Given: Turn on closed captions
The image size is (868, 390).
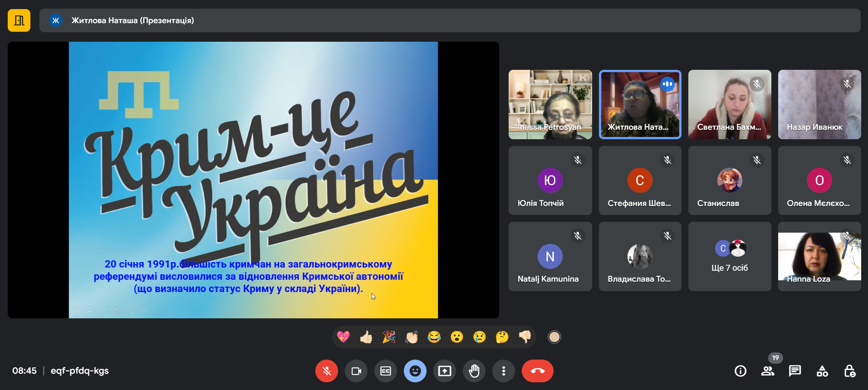Looking at the screenshot, I should [386, 371].
